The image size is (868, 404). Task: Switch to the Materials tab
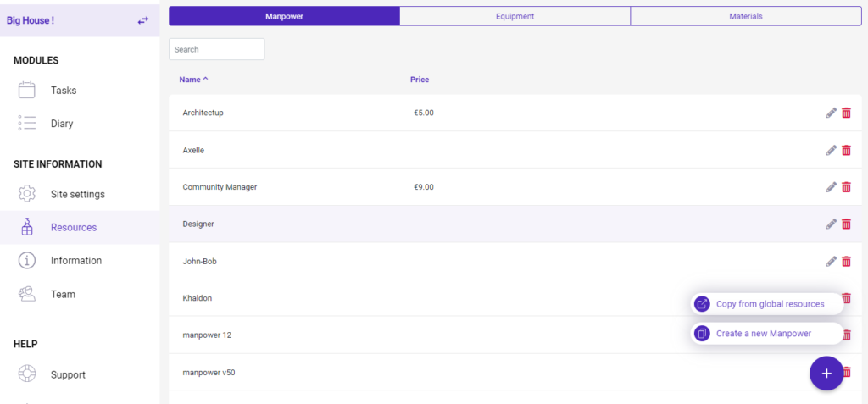tap(746, 16)
